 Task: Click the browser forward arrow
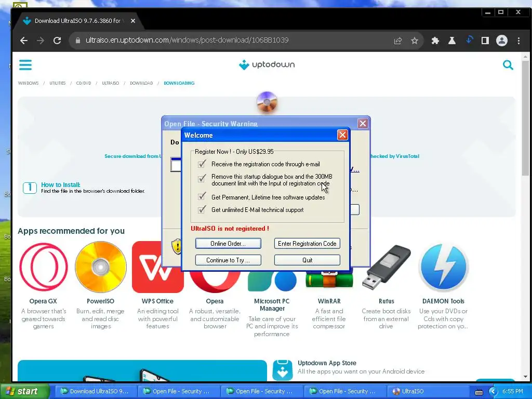(x=41, y=41)
